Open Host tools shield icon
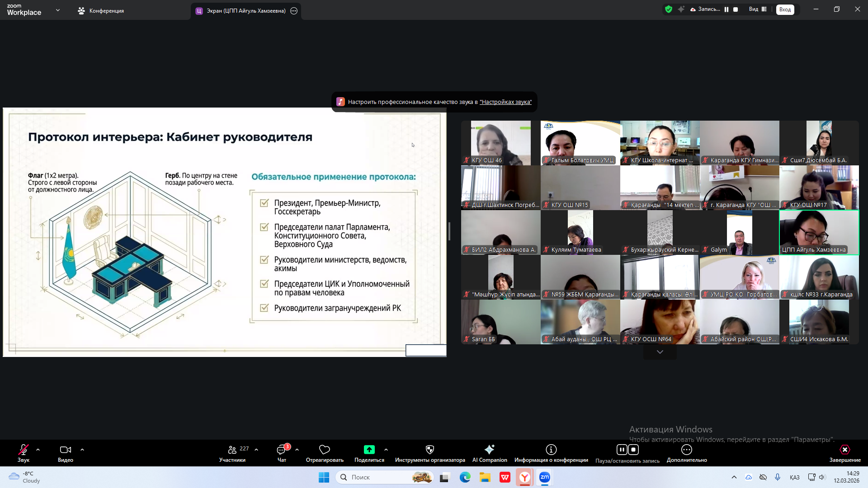The image size is (868, 488). tap(429, 450)
